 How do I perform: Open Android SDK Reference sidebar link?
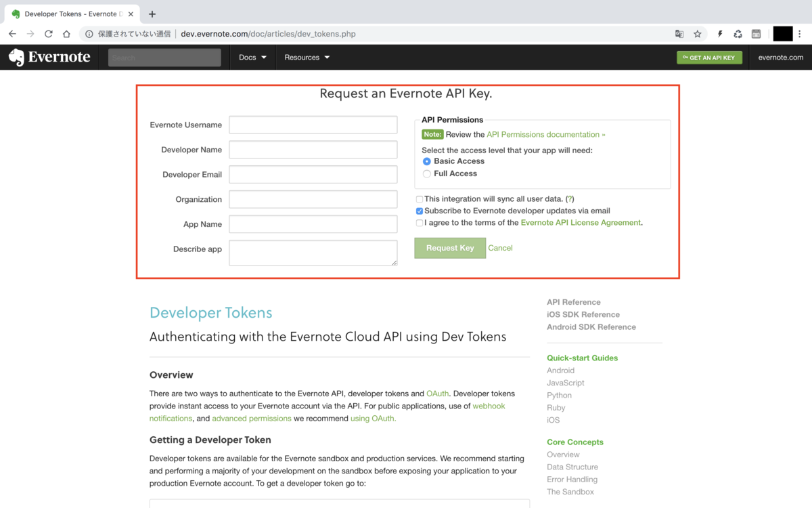[591, 327]
